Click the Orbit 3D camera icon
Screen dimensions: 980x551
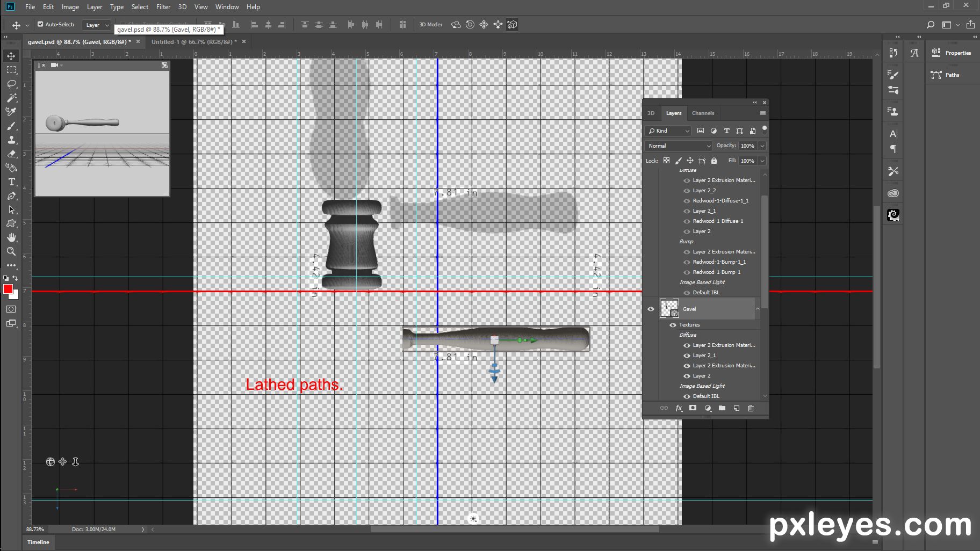[50, 462]
